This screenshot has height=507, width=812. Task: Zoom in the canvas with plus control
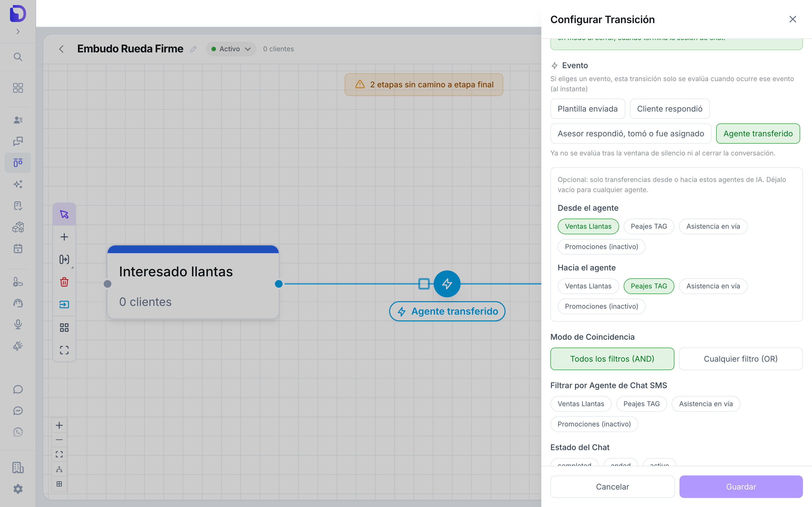[x=59, y=425]
